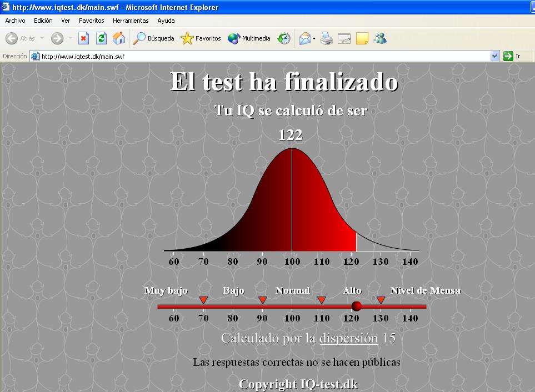Click the red triangle marker at 90
This screenshot has width=535, height=392.
pyautogui.click(x=262, y=300)
